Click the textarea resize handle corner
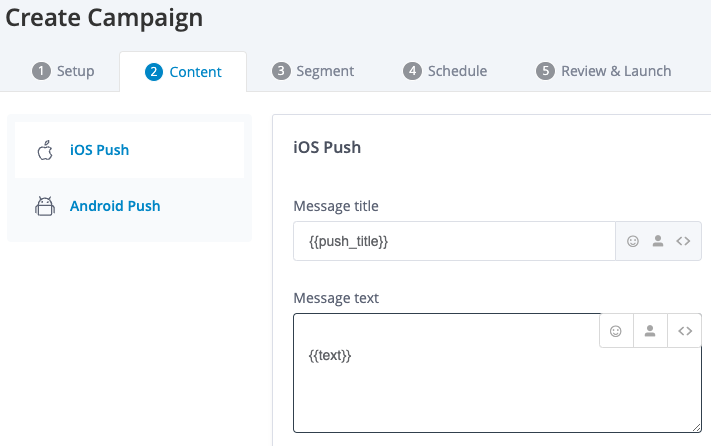Image resolution: width=711 pixels, height=446 pixels. [696, 426]
